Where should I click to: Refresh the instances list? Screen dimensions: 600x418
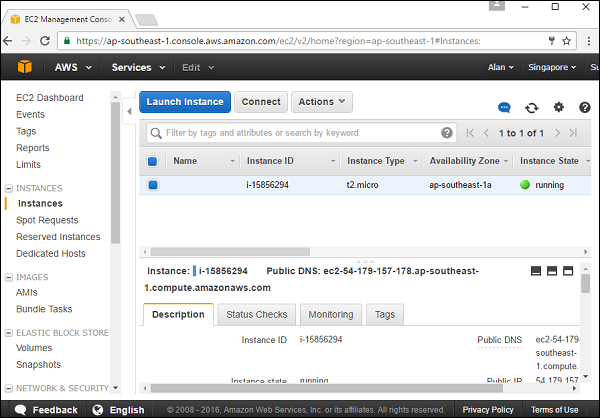pos(532,108)
